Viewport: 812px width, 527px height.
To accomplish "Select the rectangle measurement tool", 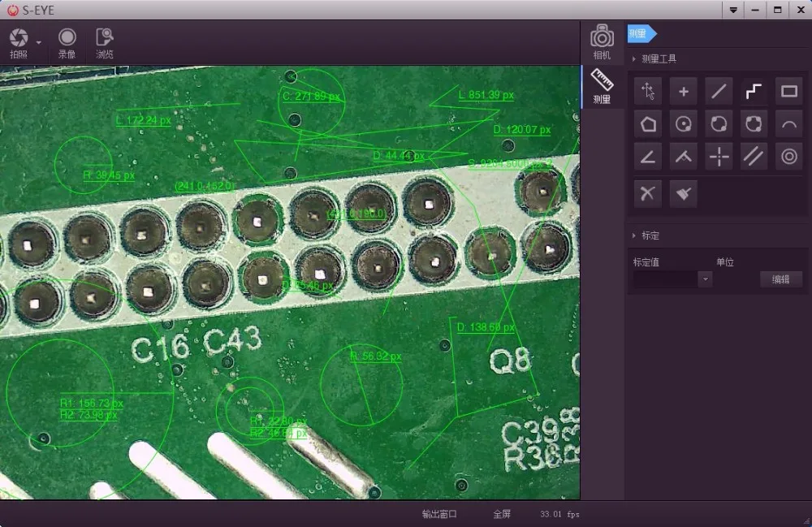I will [789, 92].
